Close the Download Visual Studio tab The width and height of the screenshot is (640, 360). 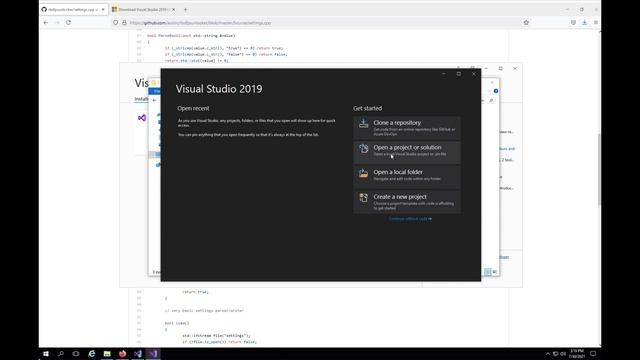[x=173, y=9]
